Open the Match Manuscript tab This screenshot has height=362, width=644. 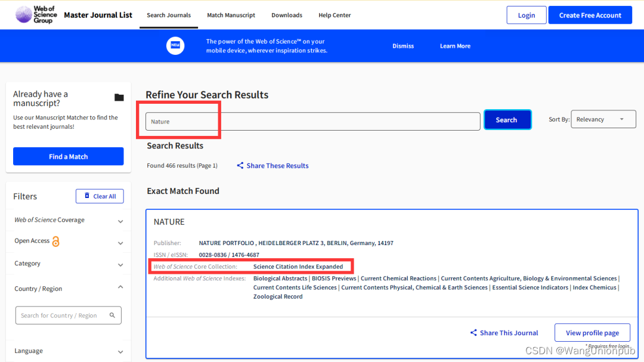pos(231,15)
